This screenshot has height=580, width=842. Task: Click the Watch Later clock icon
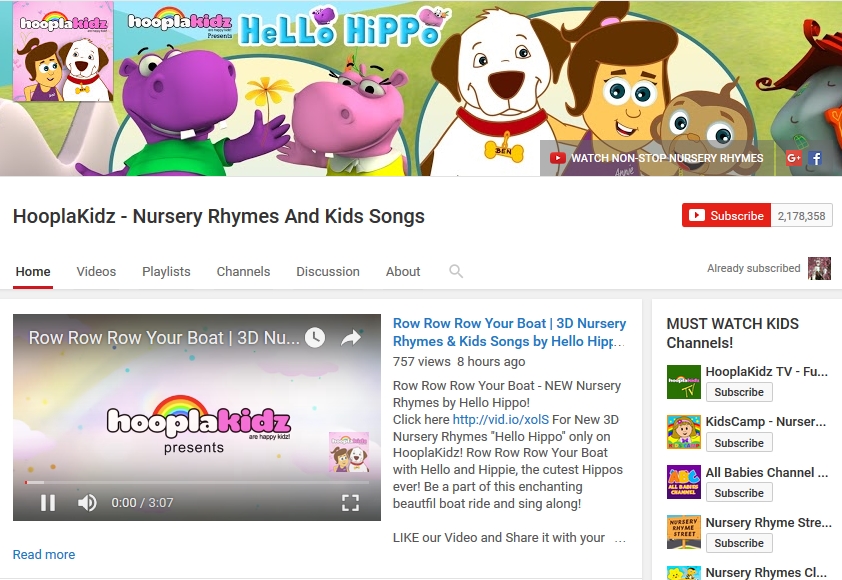(315, 337)
